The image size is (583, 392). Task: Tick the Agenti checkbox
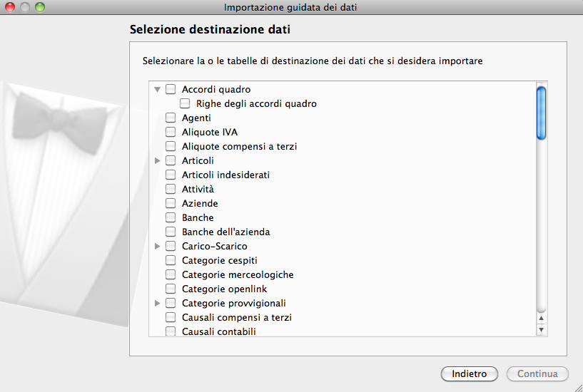(171, 118)
